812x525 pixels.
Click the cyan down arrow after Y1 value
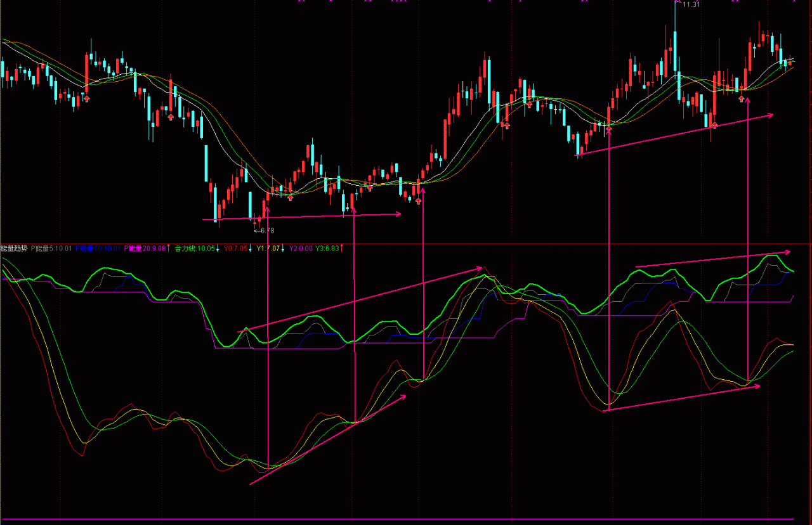click(x=283, y=249)
